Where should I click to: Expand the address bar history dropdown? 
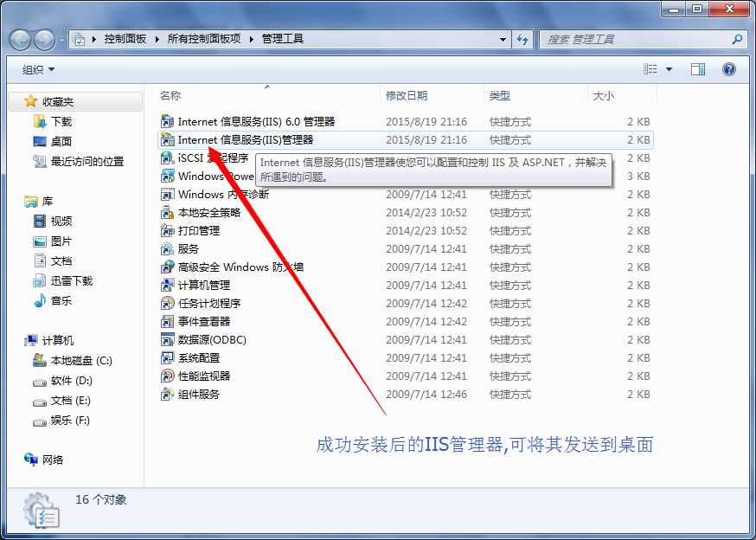click(503, 39)
